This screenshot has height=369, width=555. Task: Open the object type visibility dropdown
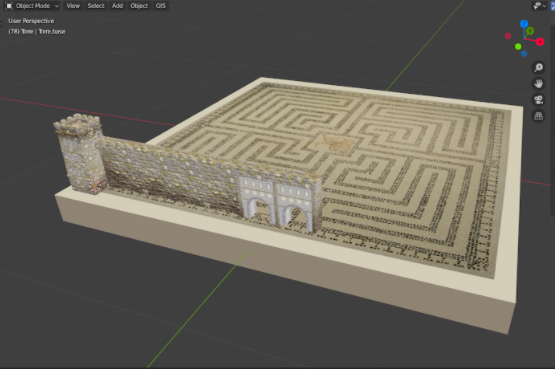tap(539, 6)
